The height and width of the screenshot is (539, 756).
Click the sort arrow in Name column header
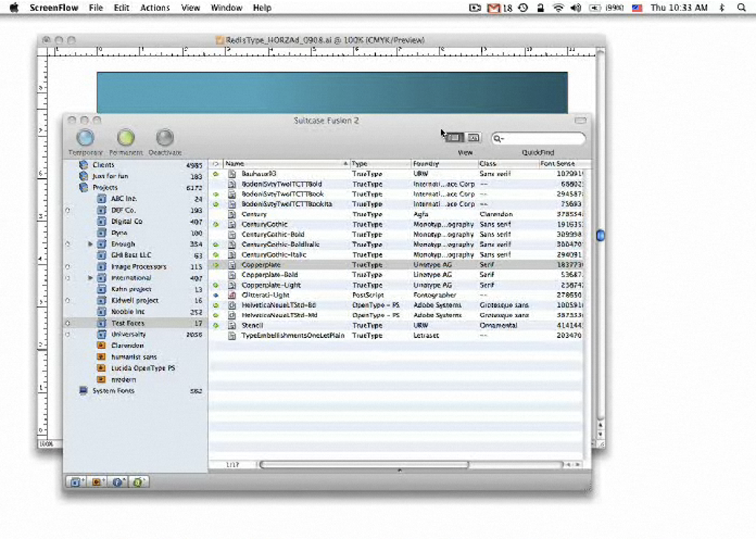click(x=345, y=164)
